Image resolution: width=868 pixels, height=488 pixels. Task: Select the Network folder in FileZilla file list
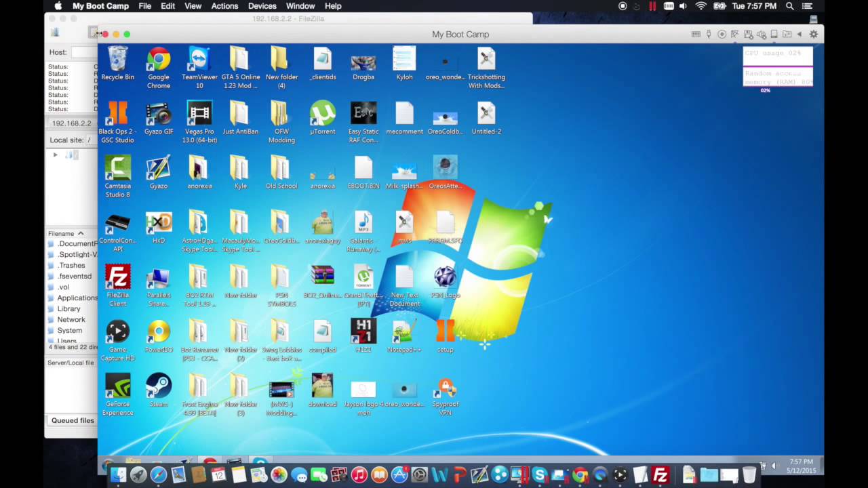[x=71, y=320]
